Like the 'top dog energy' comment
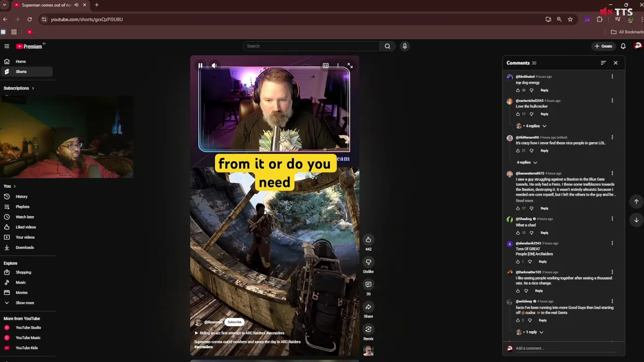The height and width of the screenshot is (362, 644). [518, 90]
